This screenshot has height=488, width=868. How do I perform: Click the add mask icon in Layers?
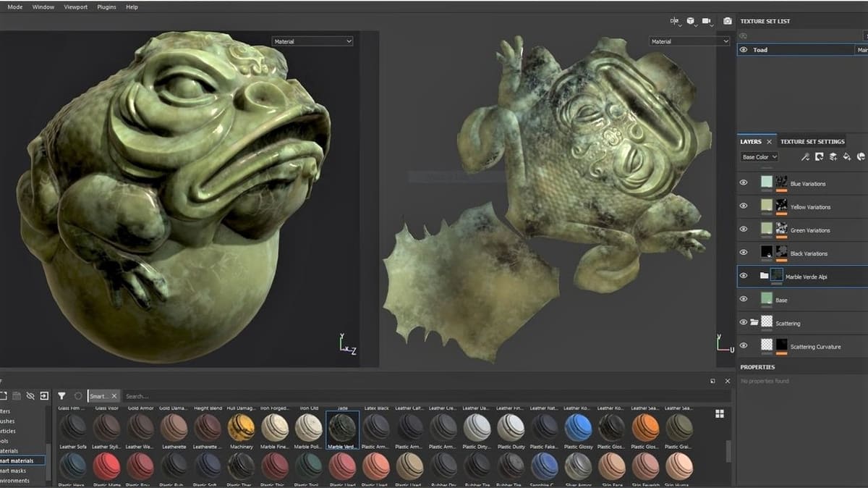pos(819,156)
